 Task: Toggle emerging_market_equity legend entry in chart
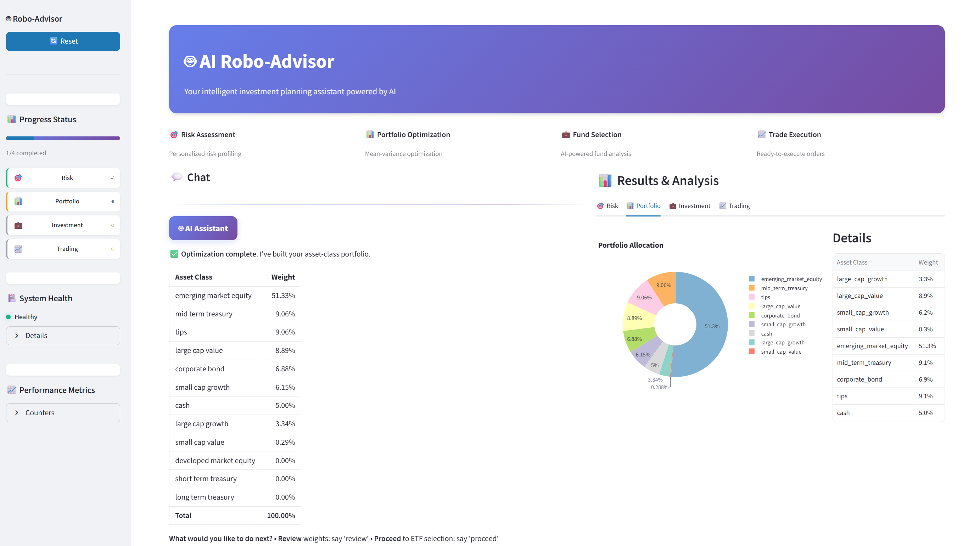[x=791, y=279]
